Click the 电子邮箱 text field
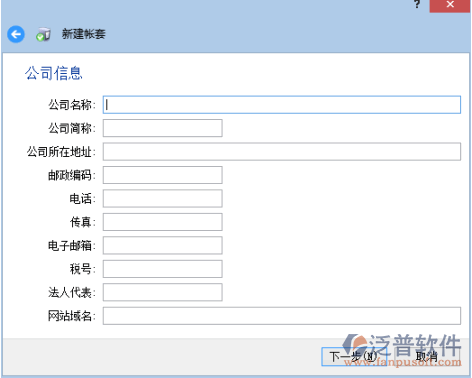 [x=163, y=245]
